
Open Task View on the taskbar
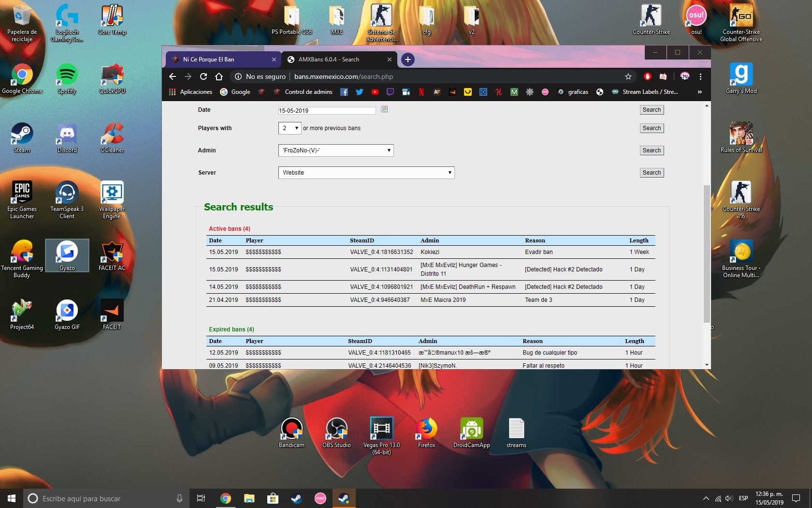(x=201, y=498)
